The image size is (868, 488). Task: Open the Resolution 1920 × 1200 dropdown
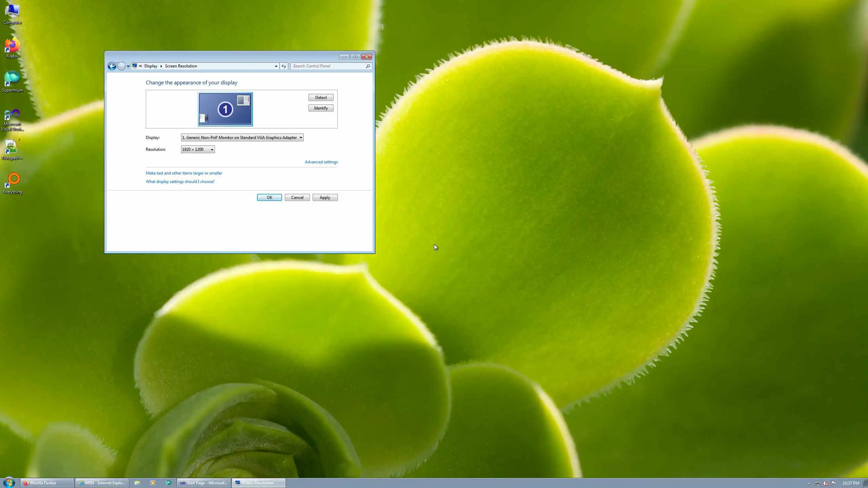(x=198, y=149)
